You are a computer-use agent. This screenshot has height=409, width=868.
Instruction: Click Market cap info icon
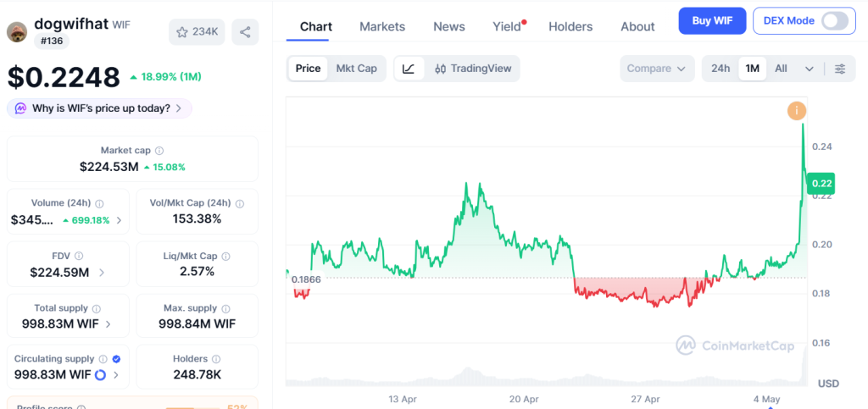coord(159,151)
